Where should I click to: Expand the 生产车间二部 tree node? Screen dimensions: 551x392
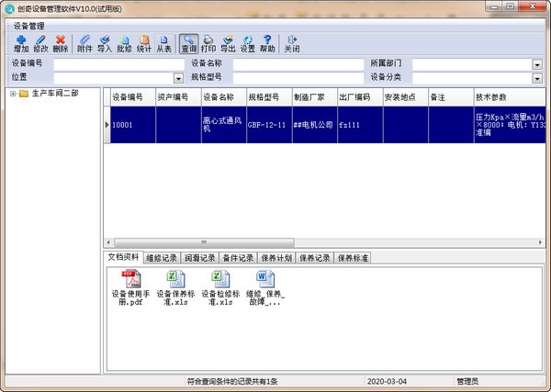point(13,93)
